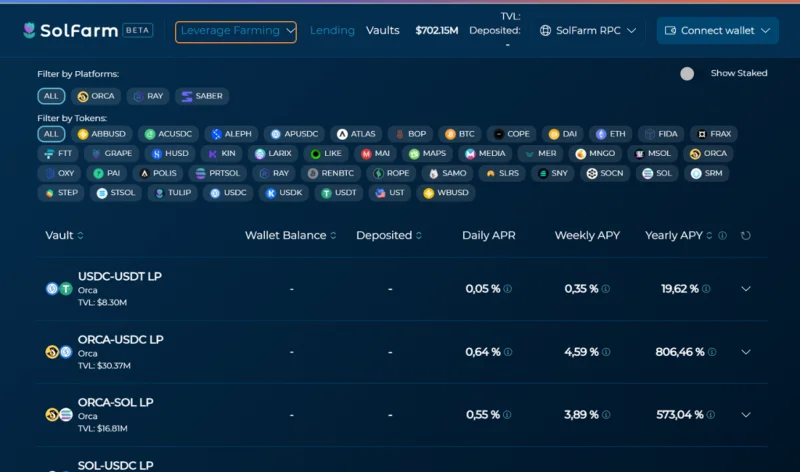Go to the Lending tab

tap(332, 31)
